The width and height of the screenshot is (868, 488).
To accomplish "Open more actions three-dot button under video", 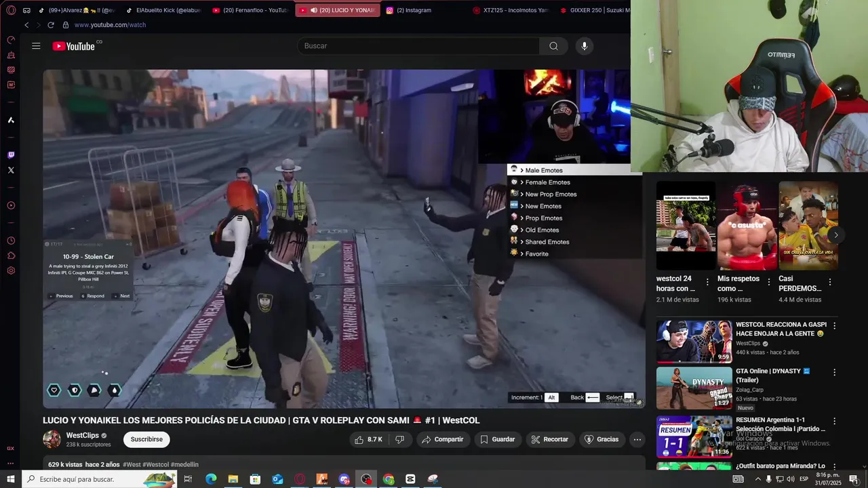I will tap(637, 439).
